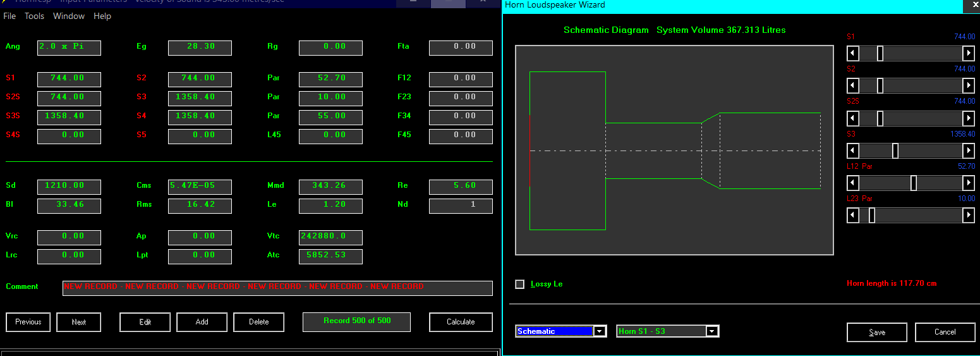
Task: Click left arrow of S2 slider
Action: pyautogui.click(x=853, y=85)
